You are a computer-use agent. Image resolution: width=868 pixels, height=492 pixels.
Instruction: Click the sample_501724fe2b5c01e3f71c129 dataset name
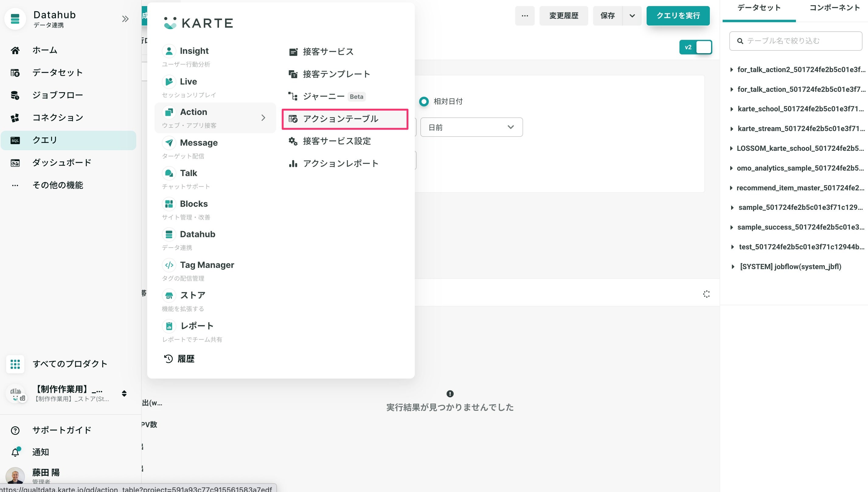click(x=800, y=207)
